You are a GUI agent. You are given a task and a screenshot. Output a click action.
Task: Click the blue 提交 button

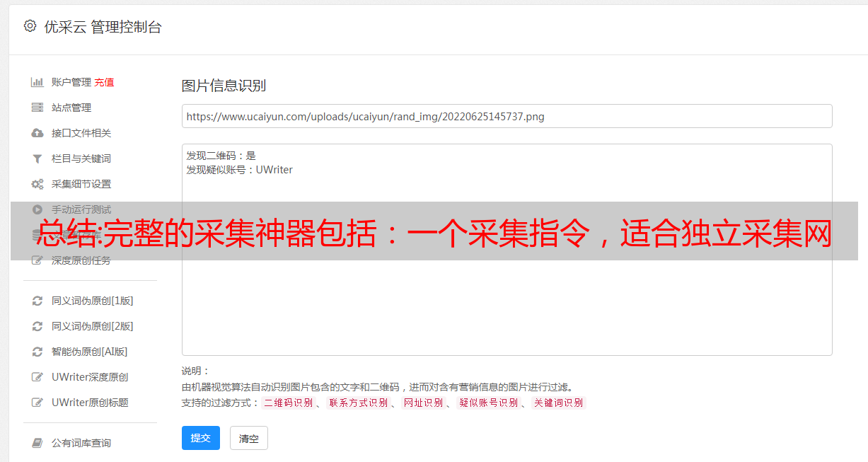tap(201, 438)
